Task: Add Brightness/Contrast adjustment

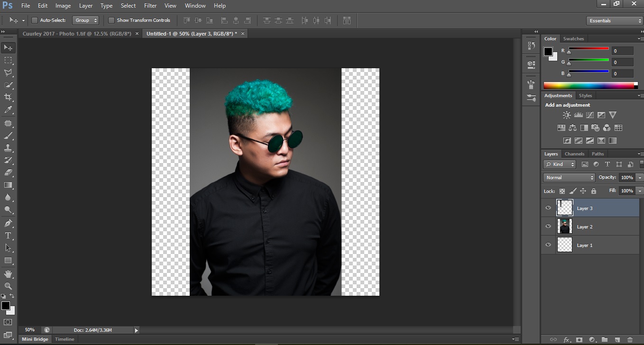Action: (x=567, y=115)
